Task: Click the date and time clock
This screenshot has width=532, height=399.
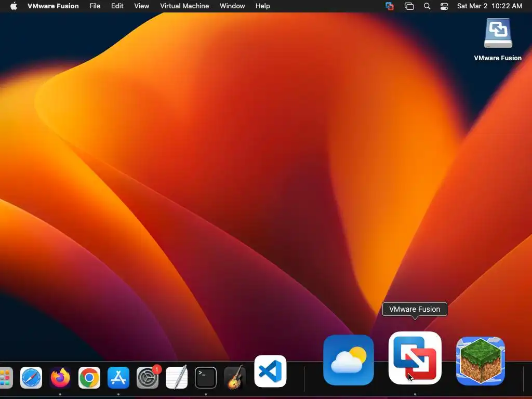Action: click(489, 6)
